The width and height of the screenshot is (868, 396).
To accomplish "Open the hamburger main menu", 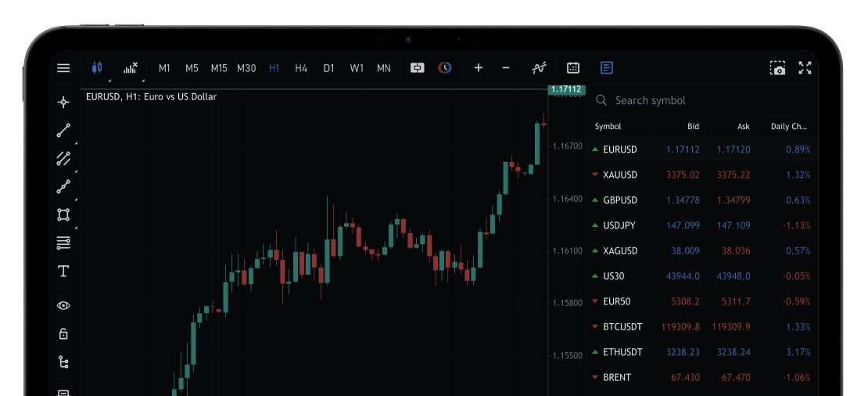I will coord(63,68).
